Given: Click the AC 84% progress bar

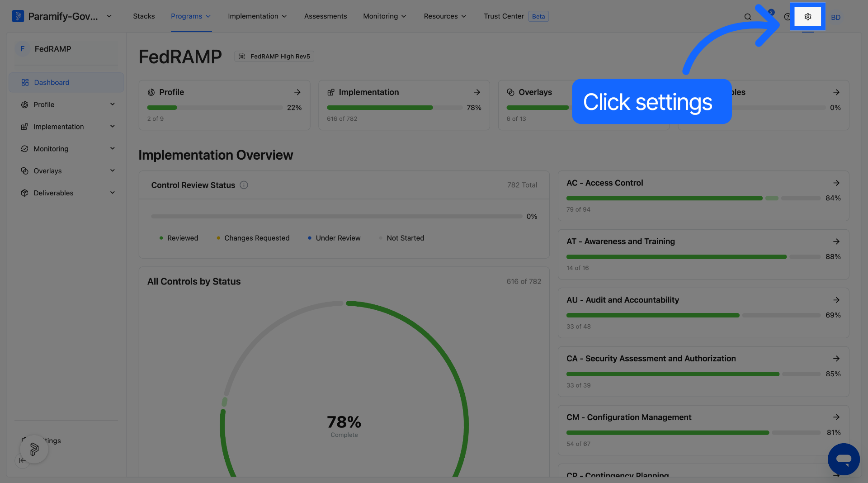Looking at the screenshot, I should point(693,198).
